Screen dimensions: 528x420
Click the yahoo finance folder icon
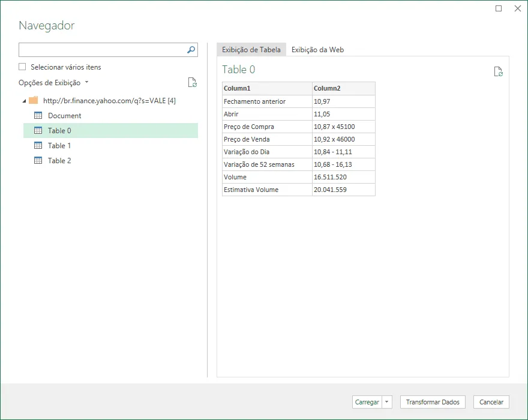(34, 100)
